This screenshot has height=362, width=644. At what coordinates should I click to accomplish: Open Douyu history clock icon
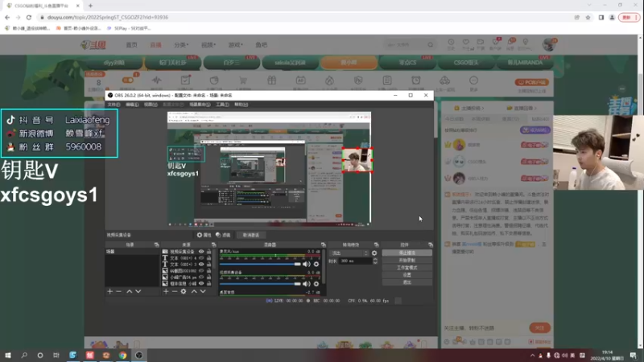pos(451,43)
